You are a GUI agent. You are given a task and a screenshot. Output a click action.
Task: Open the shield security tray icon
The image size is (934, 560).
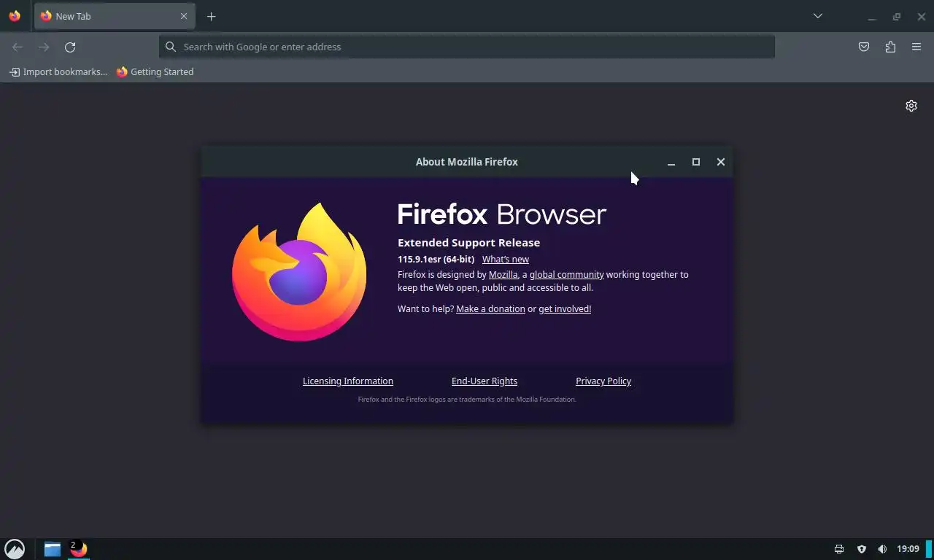click(861, 549)
